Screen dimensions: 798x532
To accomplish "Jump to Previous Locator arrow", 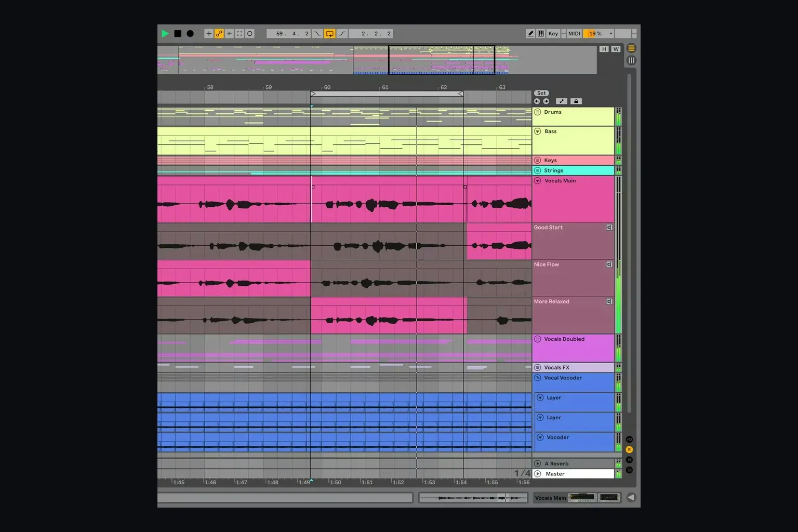I will click(x=537, y=101).
